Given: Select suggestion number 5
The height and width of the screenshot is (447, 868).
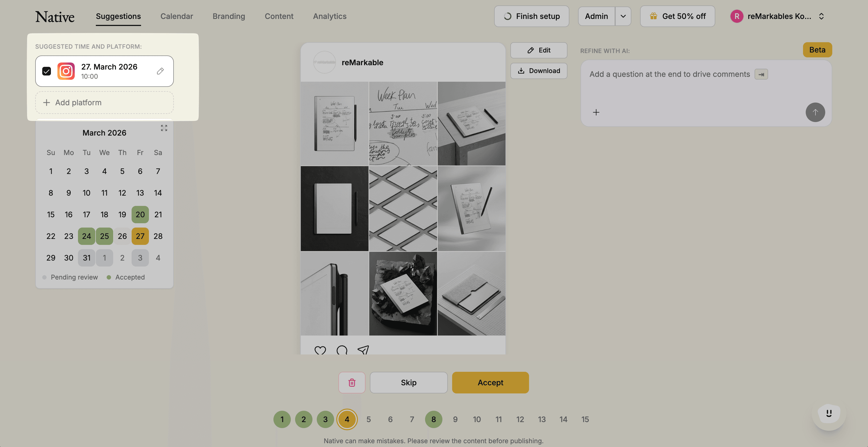Looking at the screenshot, I should (368, 419).
